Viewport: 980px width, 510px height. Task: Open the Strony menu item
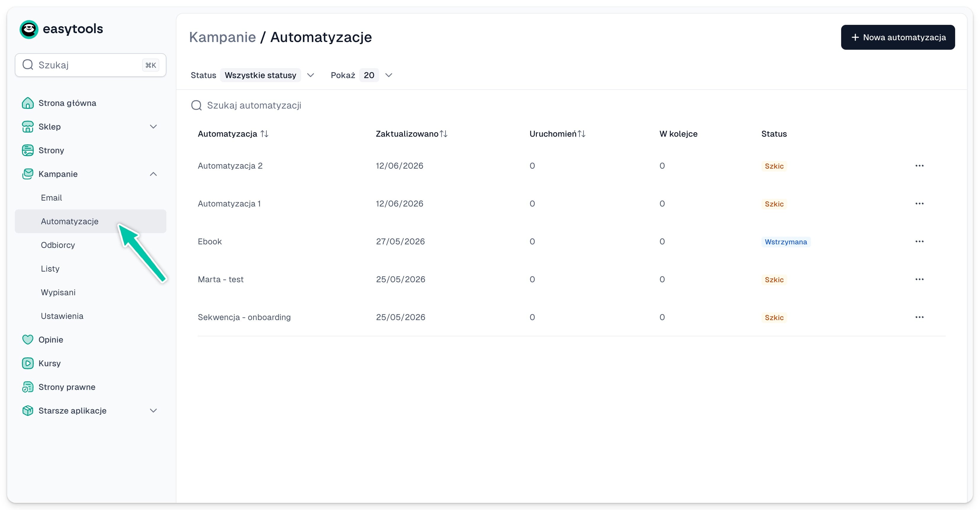click(90, 150)
